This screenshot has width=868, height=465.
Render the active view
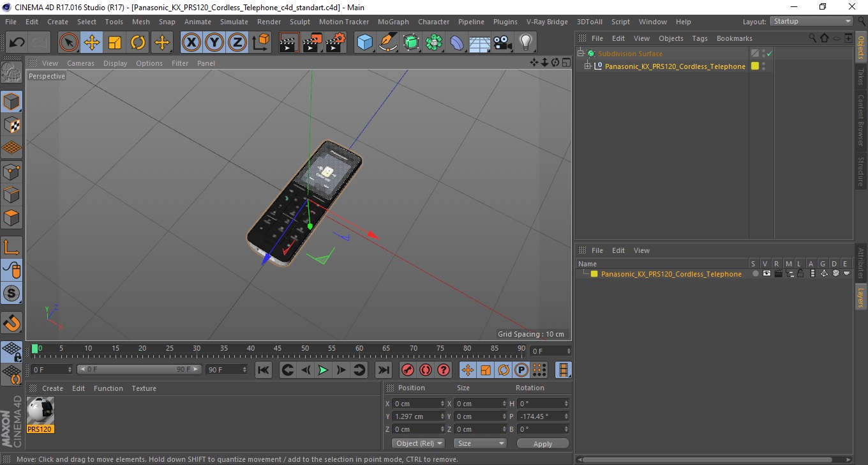(x=289, y=43)
